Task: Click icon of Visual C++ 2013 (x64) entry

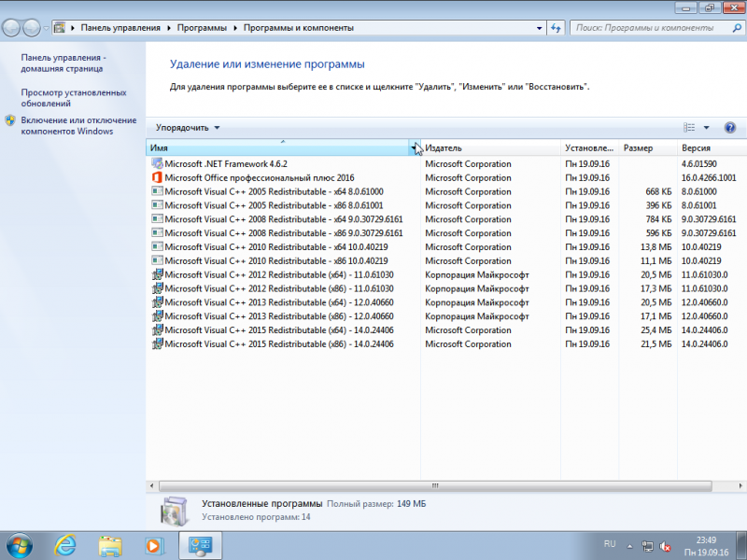Action: pos(157,302)
